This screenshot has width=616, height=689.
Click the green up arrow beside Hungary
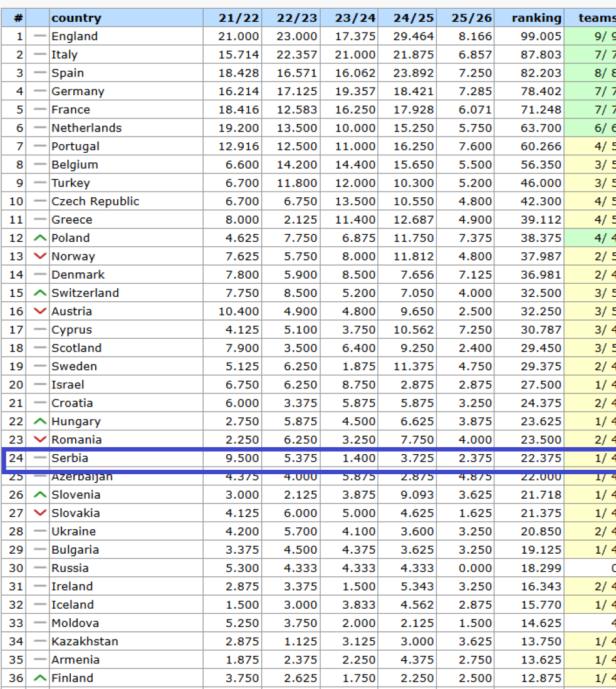39,422
